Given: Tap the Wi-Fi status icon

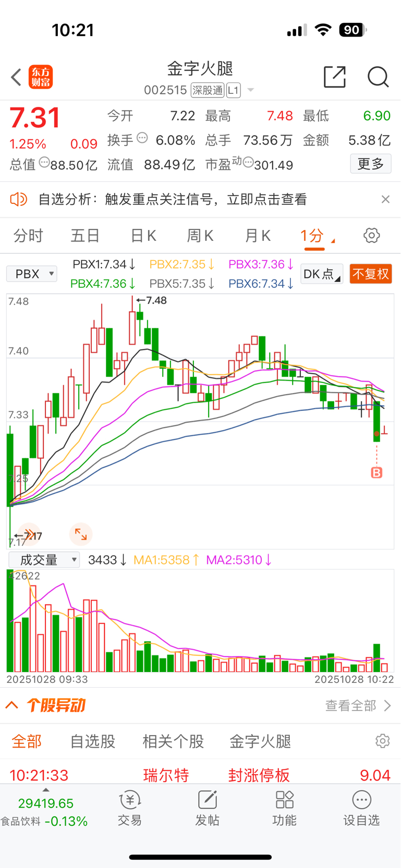Looking at the screenshot, I should [x=323, y=30].
